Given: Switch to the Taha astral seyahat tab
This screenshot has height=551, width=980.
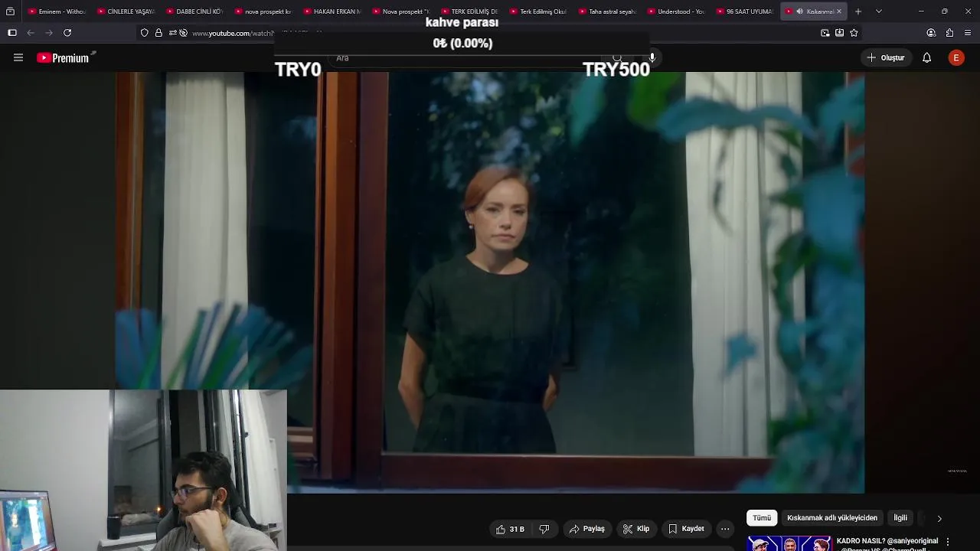Looking at the screenshot, I should tap(608, 11).
